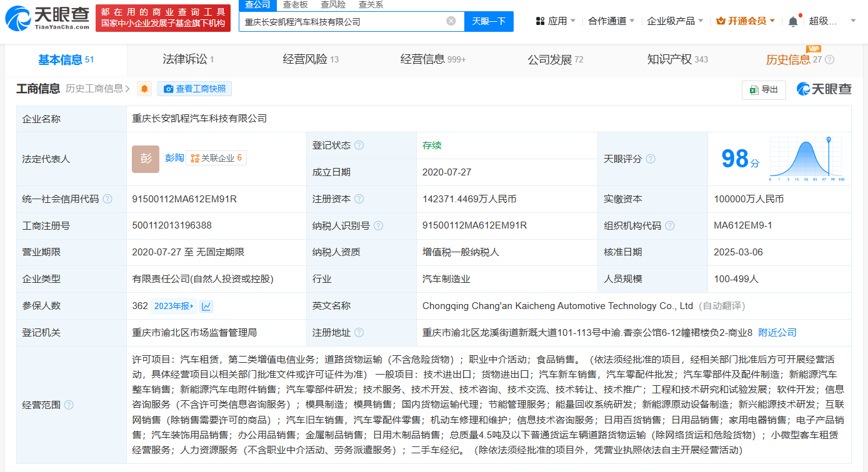Open the trend chart icon next to 参保人数

click(x=206, y=306)
